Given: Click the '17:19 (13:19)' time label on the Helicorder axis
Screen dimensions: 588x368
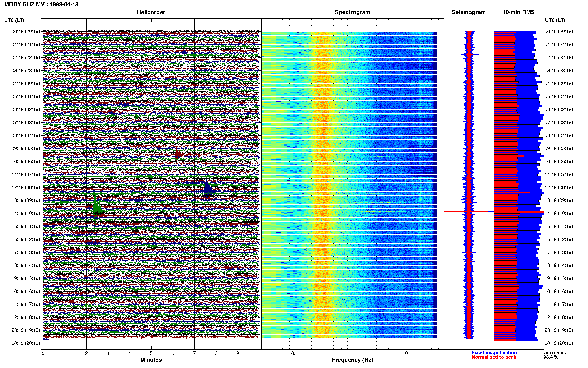Looking at the screenshot, I should pyautogui.click(x=26, y=252).
